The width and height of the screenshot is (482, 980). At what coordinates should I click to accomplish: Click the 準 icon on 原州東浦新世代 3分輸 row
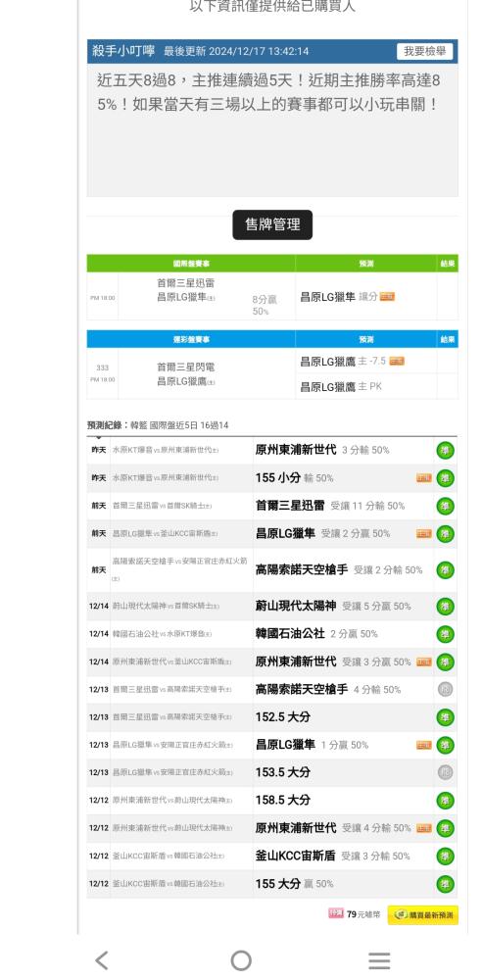click(445, 450)
